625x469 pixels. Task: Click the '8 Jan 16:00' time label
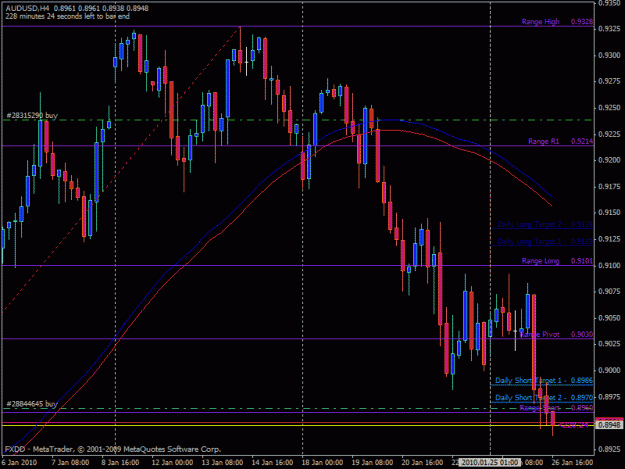pos(120,463)
